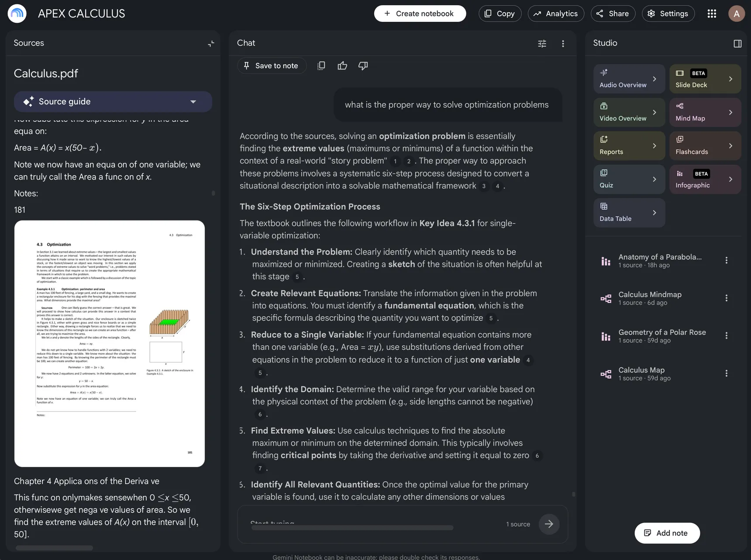
Task: Give the response a thumbs up
Action: (342, 66)
